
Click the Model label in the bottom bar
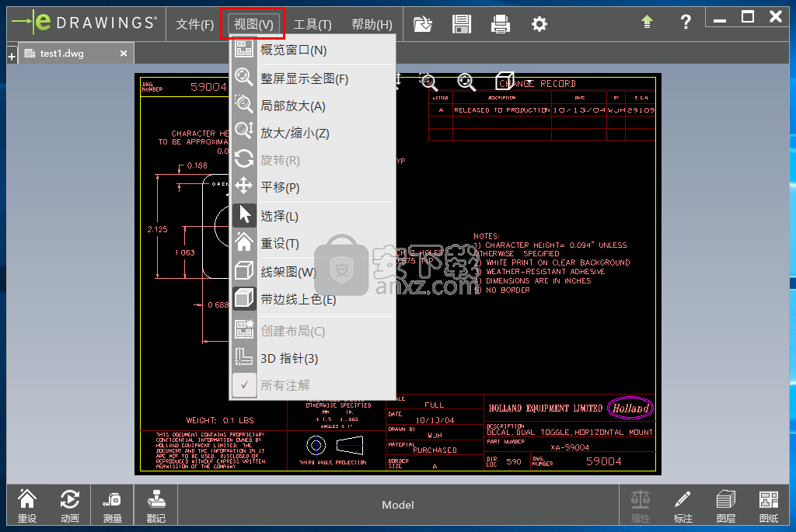(x=398, y=505)
